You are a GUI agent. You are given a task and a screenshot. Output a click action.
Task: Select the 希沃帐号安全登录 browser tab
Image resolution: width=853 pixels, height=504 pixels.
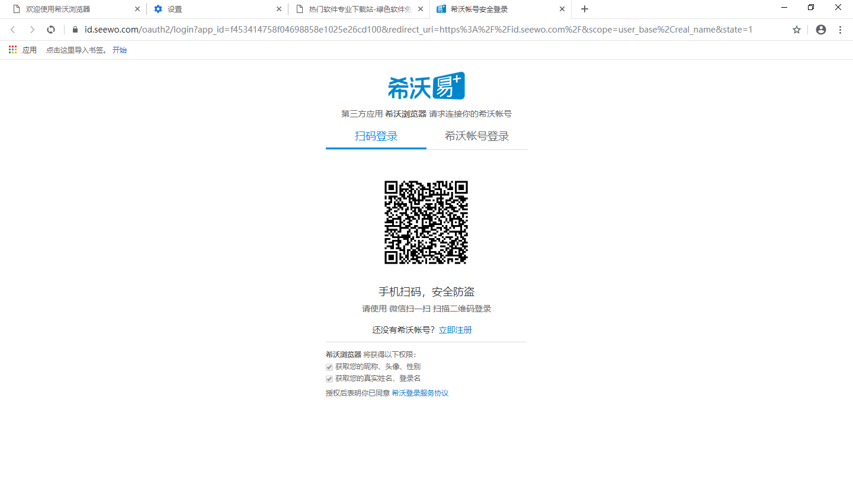[x=499, y=9]
